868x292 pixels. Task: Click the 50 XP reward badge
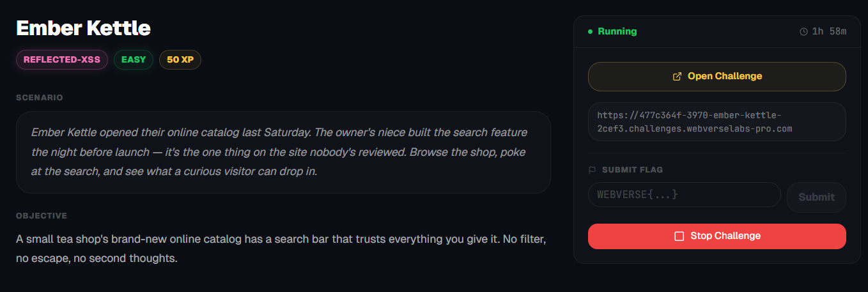click(x=180, y=59)
